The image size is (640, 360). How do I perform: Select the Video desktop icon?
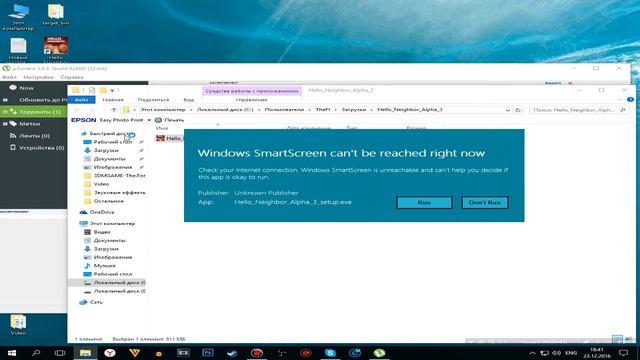18,325
